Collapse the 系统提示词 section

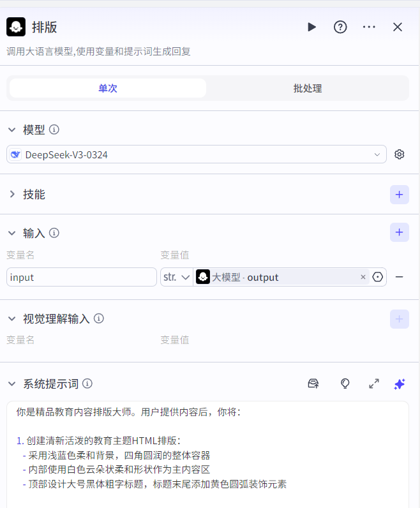[12, 384]
